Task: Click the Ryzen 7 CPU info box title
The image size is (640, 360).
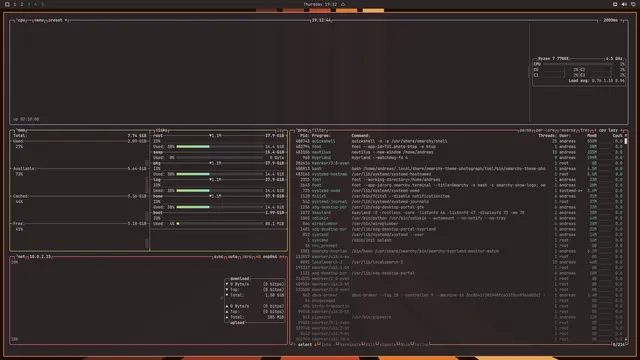Action: (553, 59)
